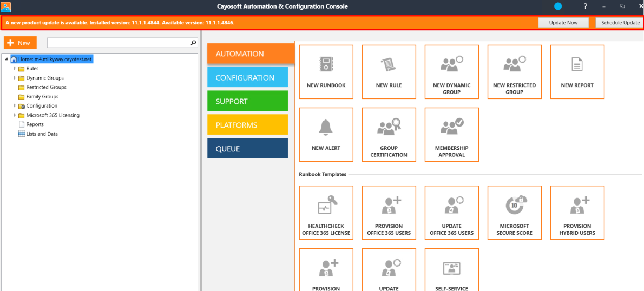644x291 pixels.
Task: Select Family Groups in the tree
Action: [x=42, y=96]
